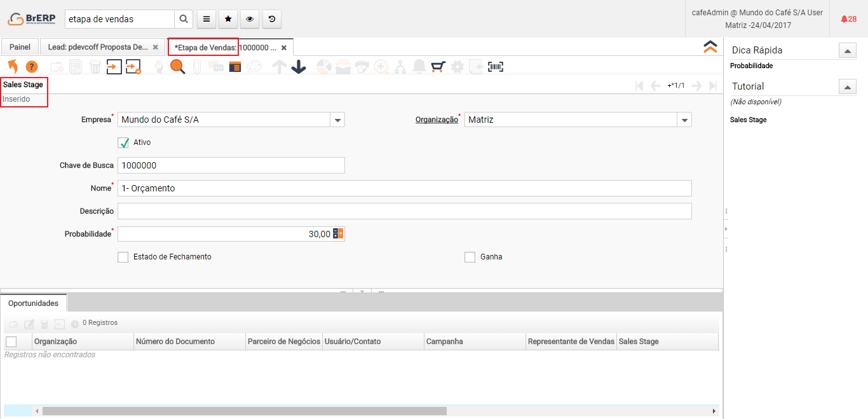This screenshot has height=419, width=868.
Task: Click the bell requests icon in toolbar
Action: (419, 67)
